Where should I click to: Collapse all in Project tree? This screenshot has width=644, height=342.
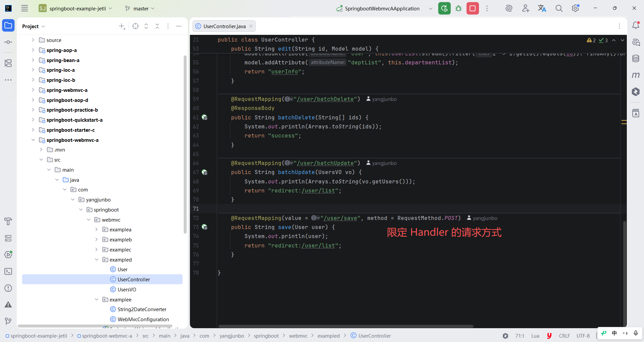point(157,26)
